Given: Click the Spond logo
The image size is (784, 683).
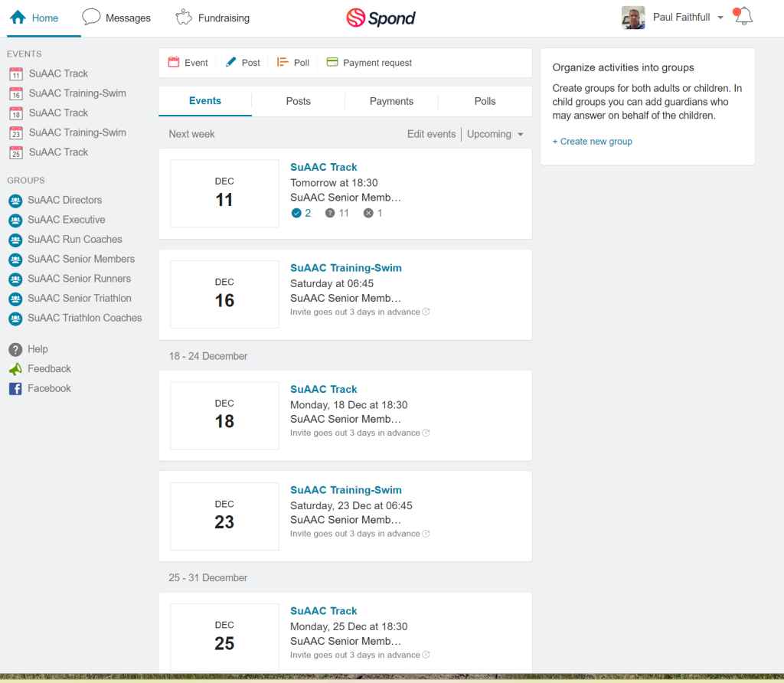Looking at the screenshot, I should pos(381,18).
